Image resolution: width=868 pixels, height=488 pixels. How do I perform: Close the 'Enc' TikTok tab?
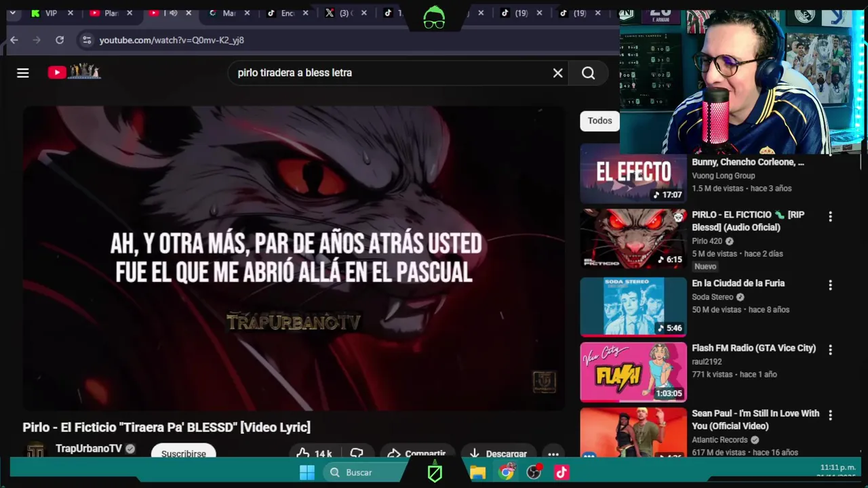point(306,13)
